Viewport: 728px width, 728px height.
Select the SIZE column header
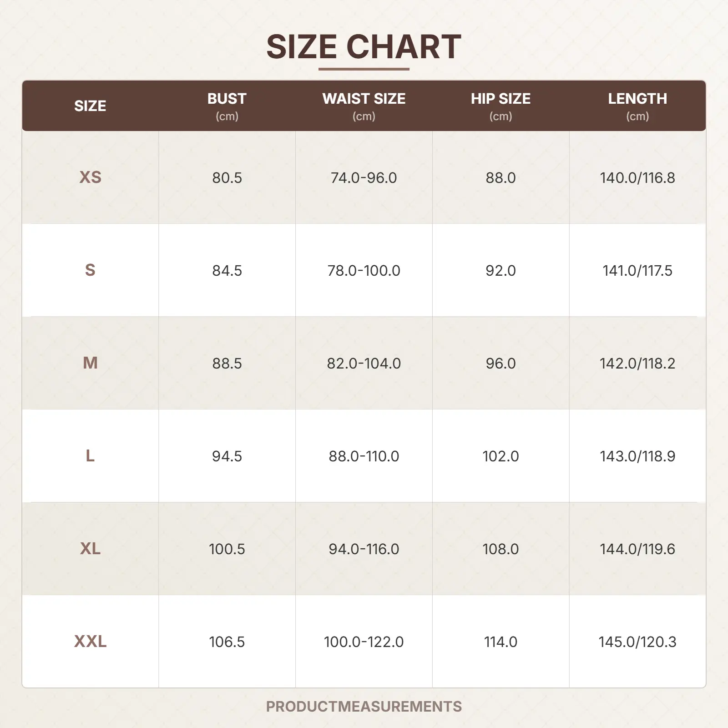90,106
